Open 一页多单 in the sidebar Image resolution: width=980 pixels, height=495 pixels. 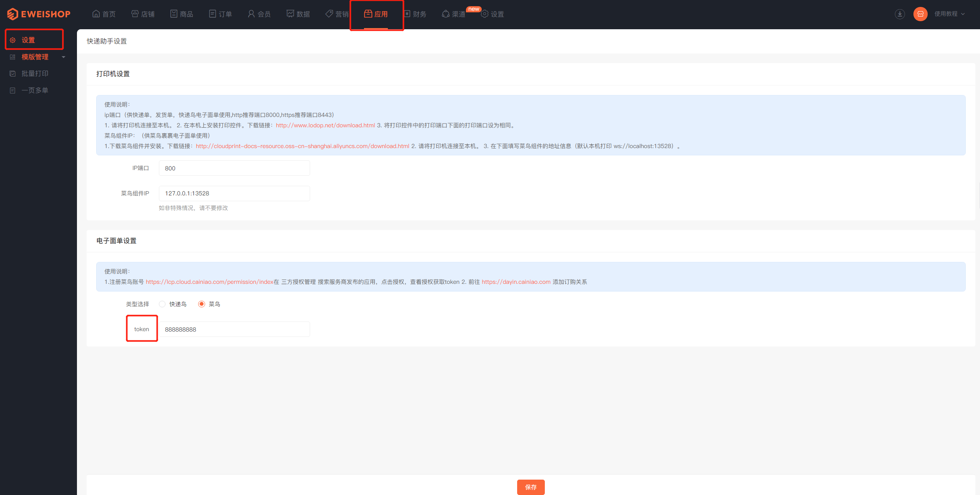coord(35,90)
